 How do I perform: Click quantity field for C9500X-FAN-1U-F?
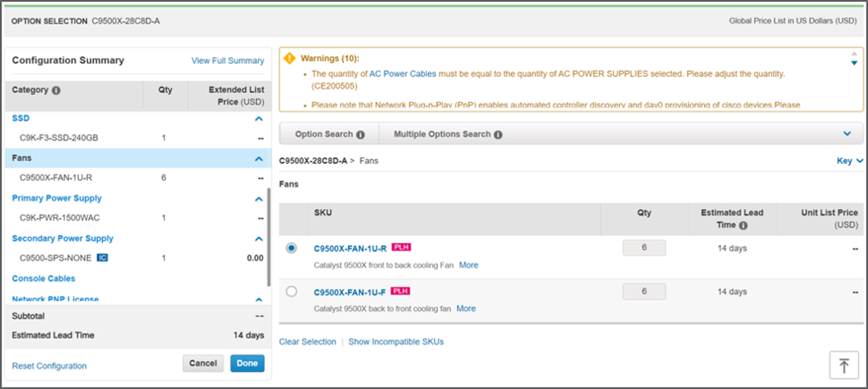click(x=644, y=291)
